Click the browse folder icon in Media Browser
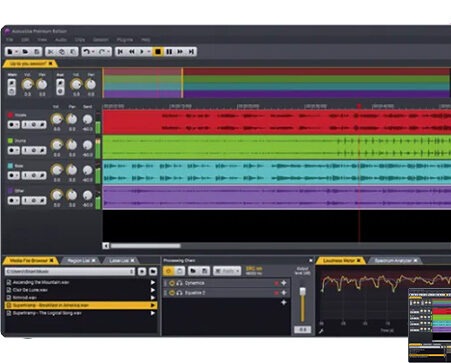 pos(153,272)
